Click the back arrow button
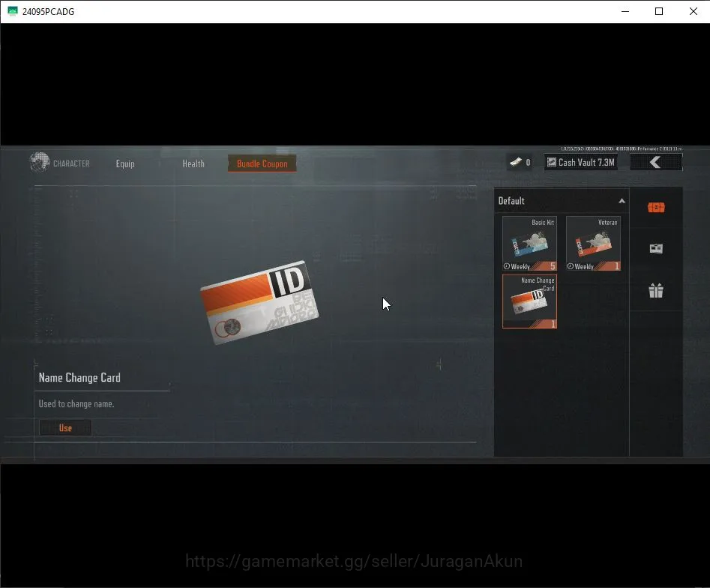 pyautogui.click(x=656, y=162)
